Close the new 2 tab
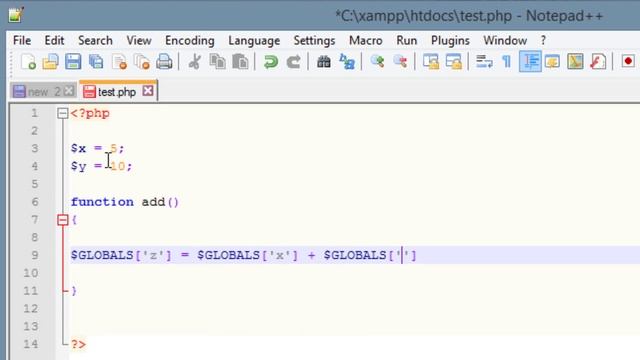 (x=69, y=91)
